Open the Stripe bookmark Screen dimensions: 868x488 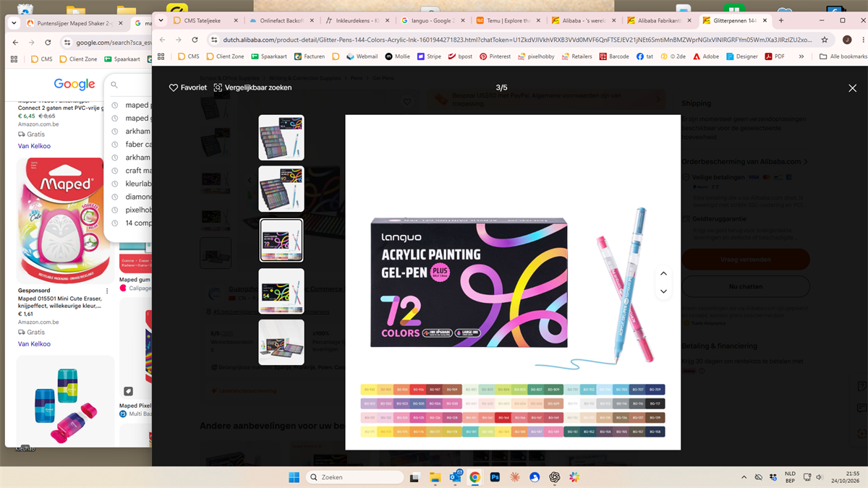pos(429,56)
